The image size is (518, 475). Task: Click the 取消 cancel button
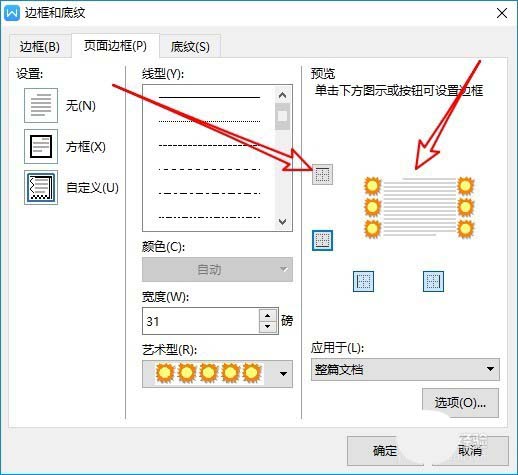(470, 451)
